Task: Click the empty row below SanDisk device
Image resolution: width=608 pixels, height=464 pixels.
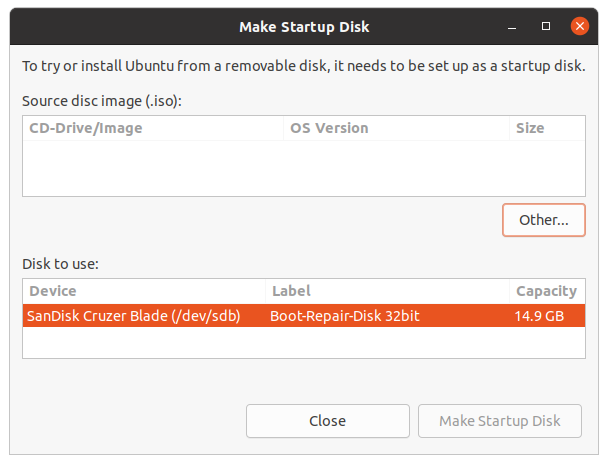Action: coord(303,341)
